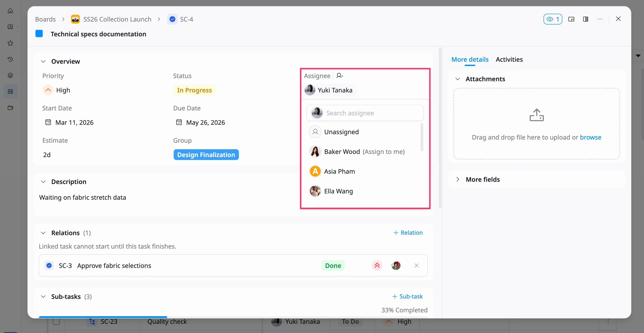Close the task detail dialog
This screenshot has height=333, width=644.
click(x=618, y=19)
